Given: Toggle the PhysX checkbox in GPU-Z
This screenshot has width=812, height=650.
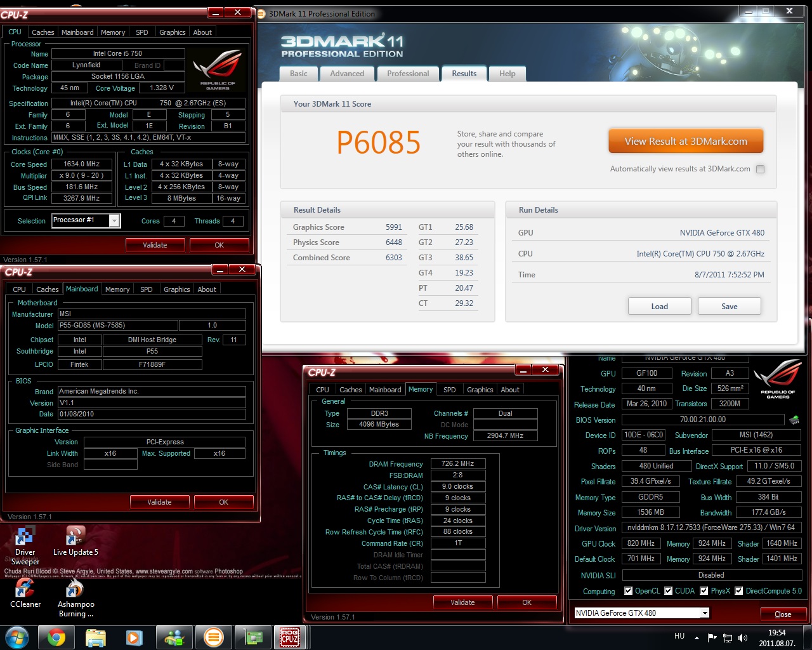Looking at the screenshot, I should 704,591.
